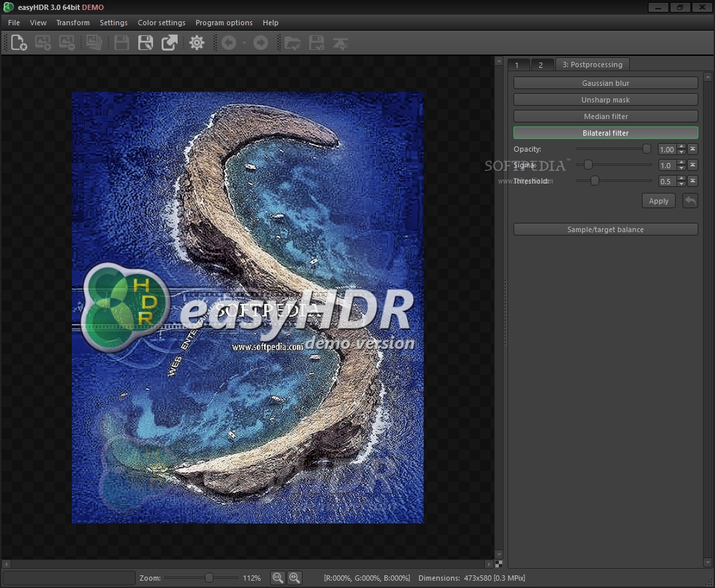Click the New project icon with star
This screenshot has width=715, height=588.
click(19, 43)
